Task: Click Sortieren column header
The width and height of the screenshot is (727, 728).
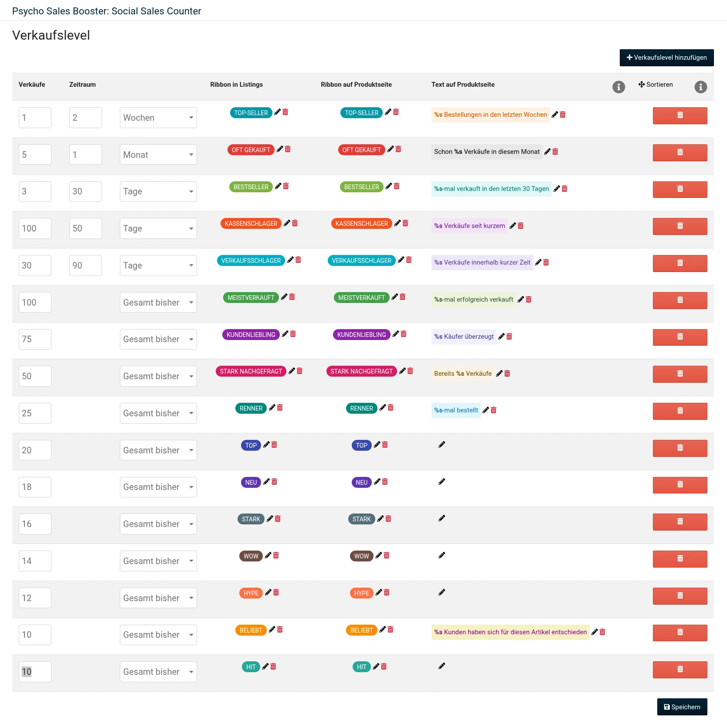Action: pos(656,85)
